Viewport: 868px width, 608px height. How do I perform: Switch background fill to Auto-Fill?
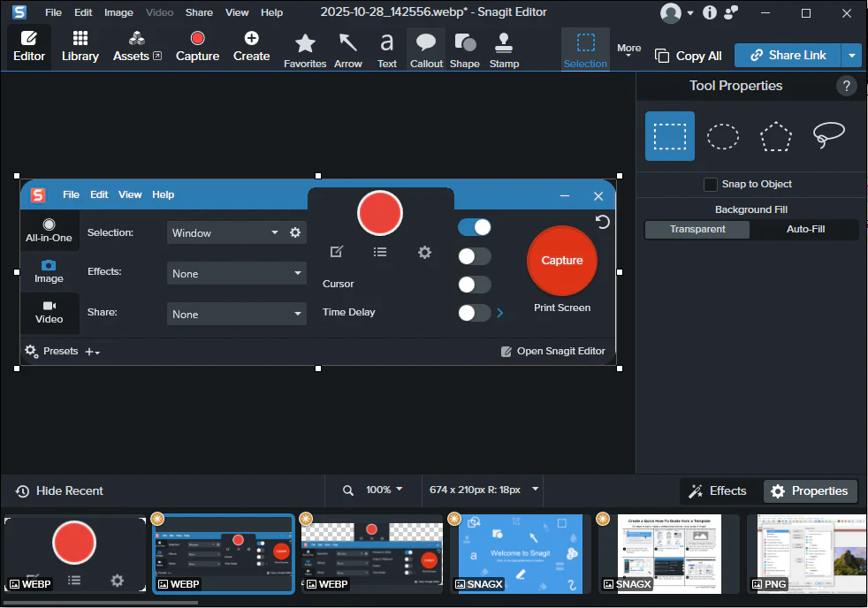pos(805,230)
